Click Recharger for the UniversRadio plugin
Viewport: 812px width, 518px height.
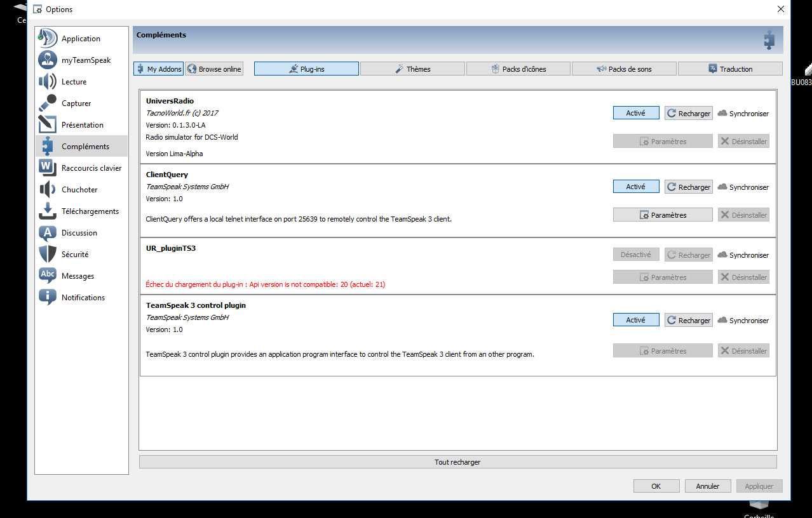tap(688, 114)
